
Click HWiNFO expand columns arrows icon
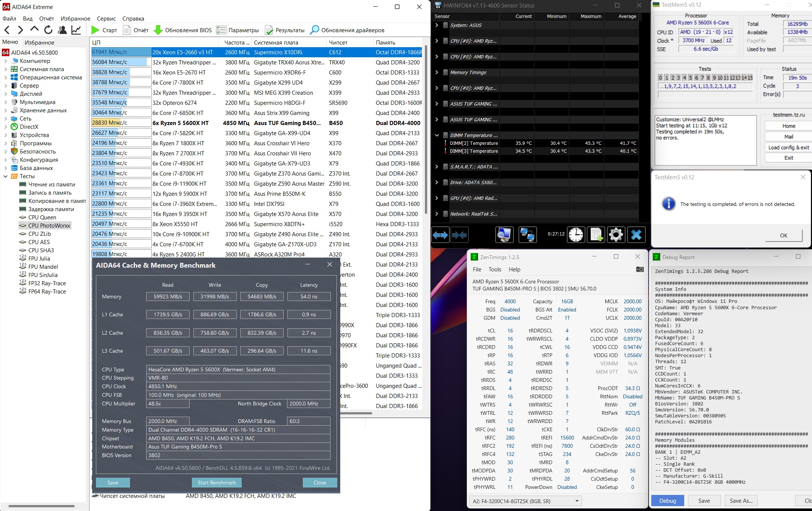pyautogui.click(x=440, y=235)
